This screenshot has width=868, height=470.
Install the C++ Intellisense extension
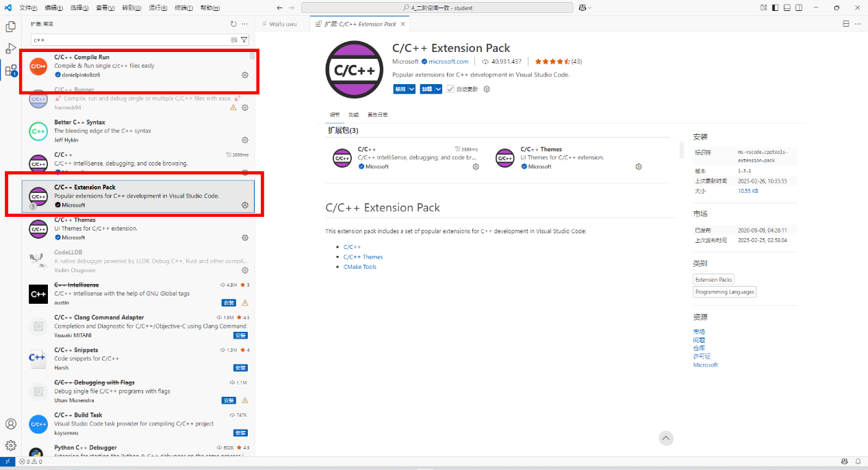coord(229,302)
